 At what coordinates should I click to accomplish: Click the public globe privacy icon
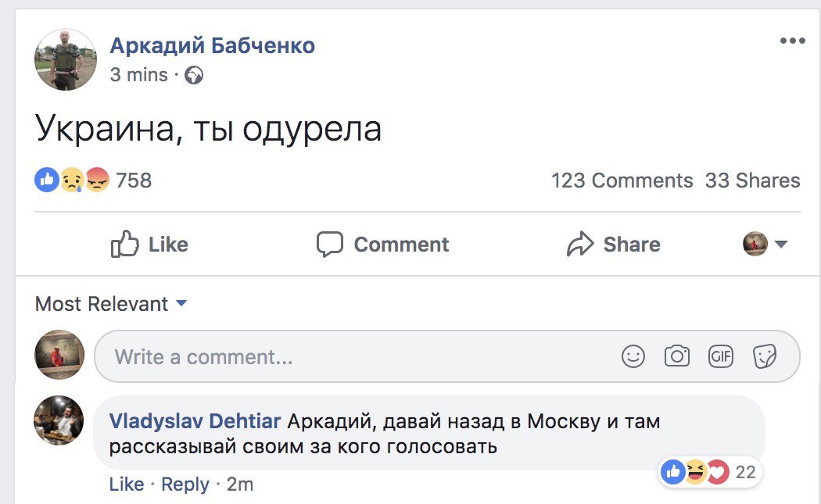coord(194,75)
